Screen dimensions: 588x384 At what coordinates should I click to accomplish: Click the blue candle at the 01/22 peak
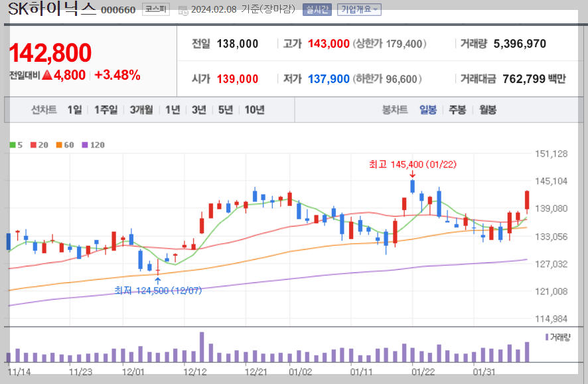pyautogui.click(x=413, y=187)
